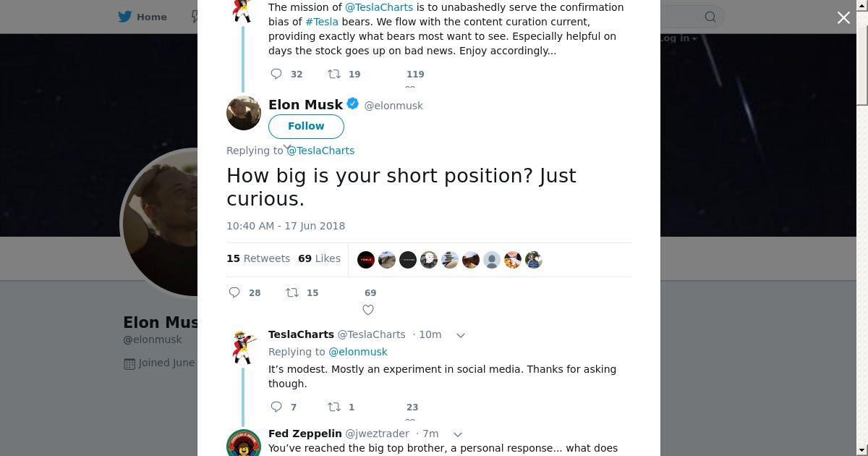The image size is (868, 456).
Task: Expand the TeslaCharts reply options chevron
Action: click(460, 335)
